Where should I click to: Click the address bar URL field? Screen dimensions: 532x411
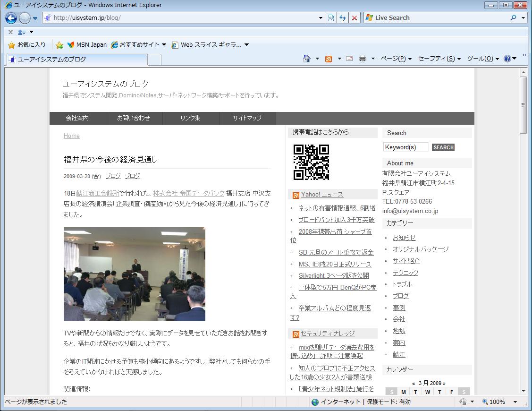click(x=183, y=18)
